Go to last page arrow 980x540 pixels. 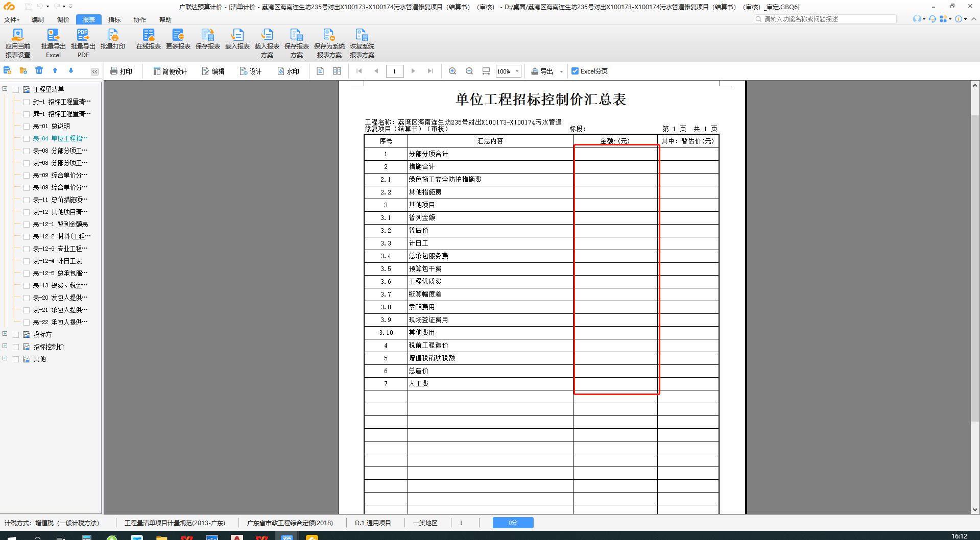431,71
